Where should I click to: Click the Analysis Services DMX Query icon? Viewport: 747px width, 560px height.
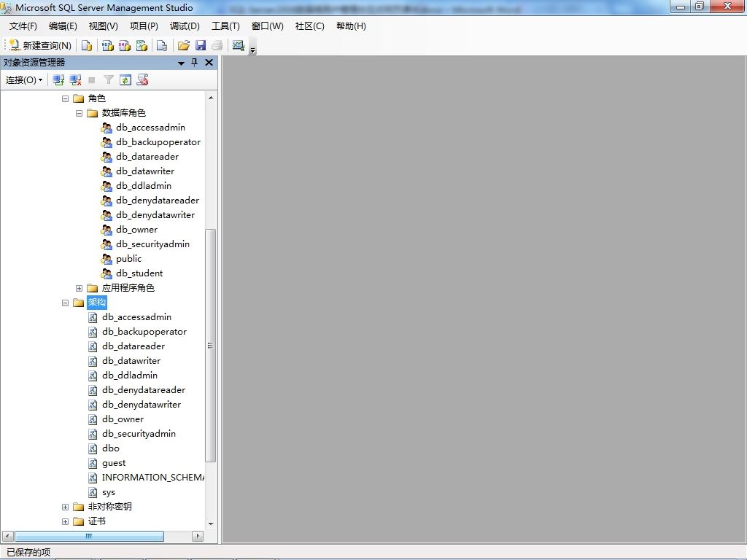tap(125, 45)
